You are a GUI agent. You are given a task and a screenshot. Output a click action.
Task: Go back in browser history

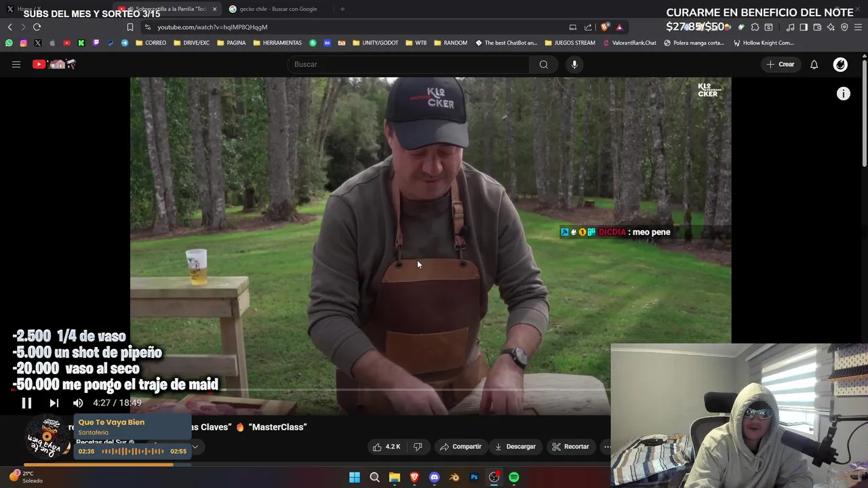pos(9,27)
